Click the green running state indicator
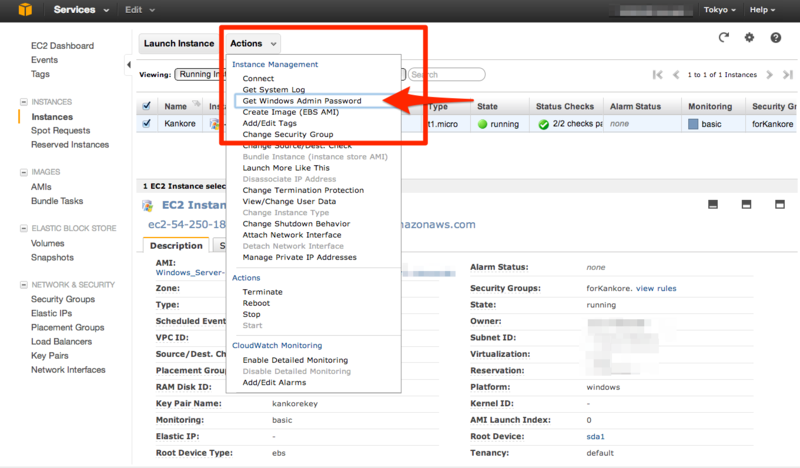This screenshot has height=468, width=800. click(x=482, y=124)
